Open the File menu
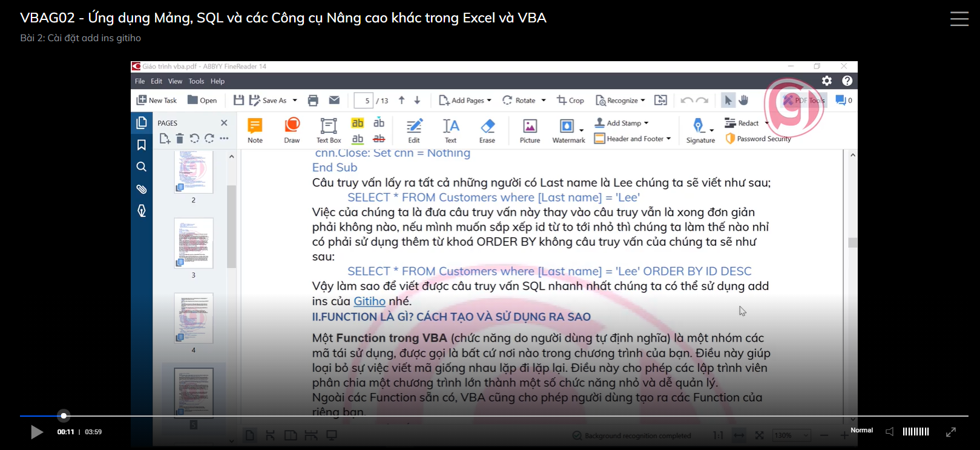The width and height of the screenshot is (980, 450). 140,81
